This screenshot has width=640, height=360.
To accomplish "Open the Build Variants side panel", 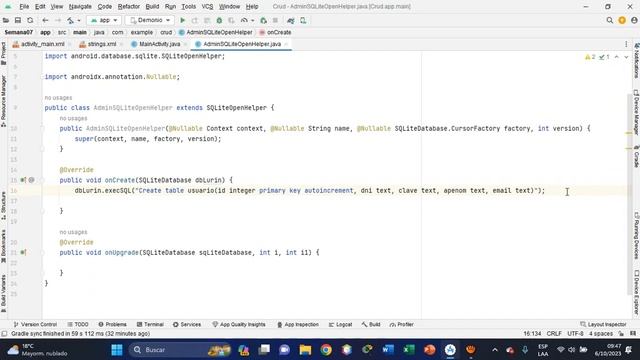I will pyautogui.click(x=4, y=293).
